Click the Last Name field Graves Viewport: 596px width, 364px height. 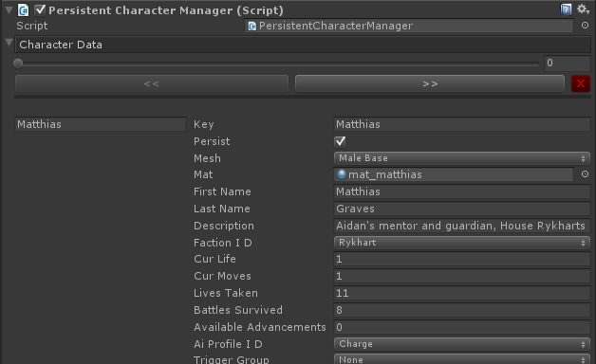(x=462, y=209)
